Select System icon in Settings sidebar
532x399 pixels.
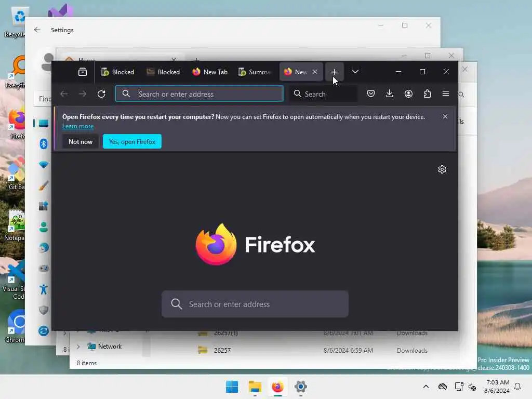[44, 123]
